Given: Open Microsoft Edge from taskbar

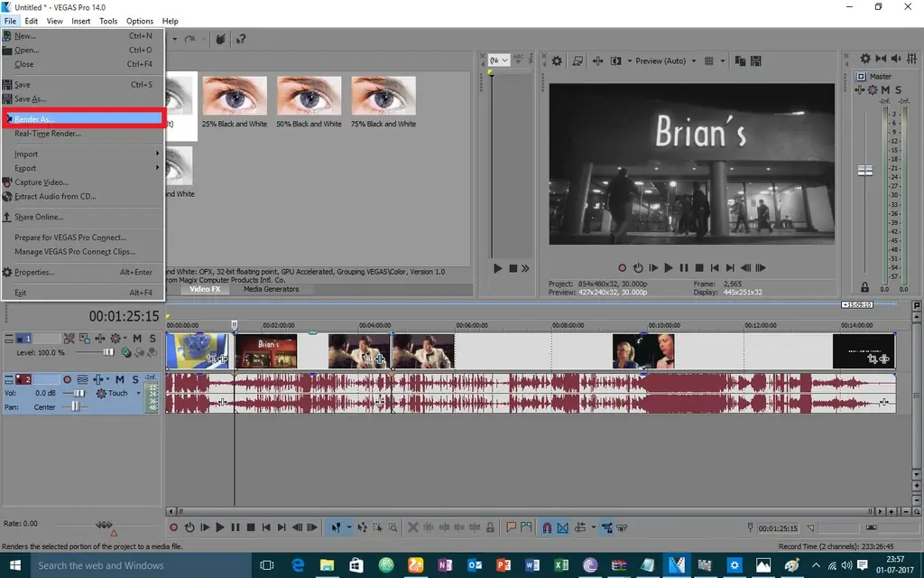Looking at the screenshot, I should (298, 565).
